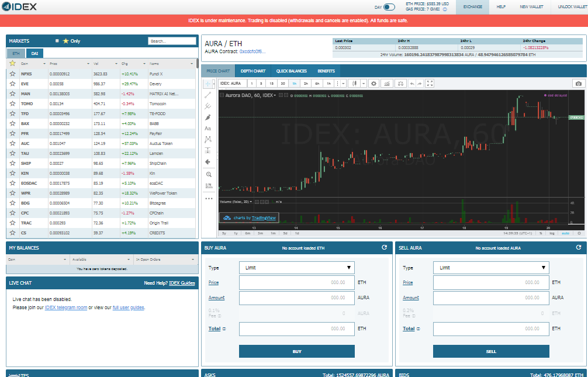The width and height of the screenshot is (588, 377).
Task: Toggle visibility of Volume indicator
Action: click(x=257, y=202)
